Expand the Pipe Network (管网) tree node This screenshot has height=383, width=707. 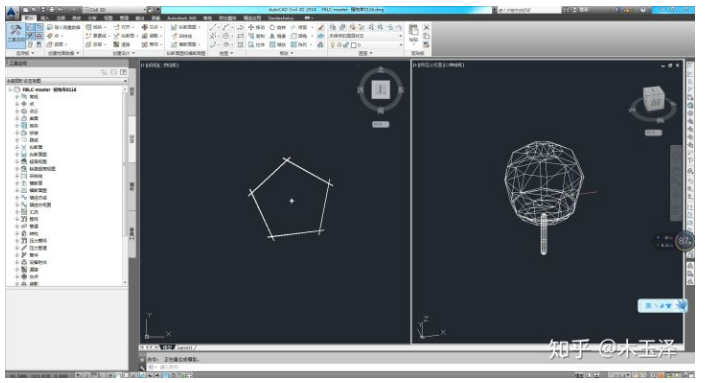(18, 219)
